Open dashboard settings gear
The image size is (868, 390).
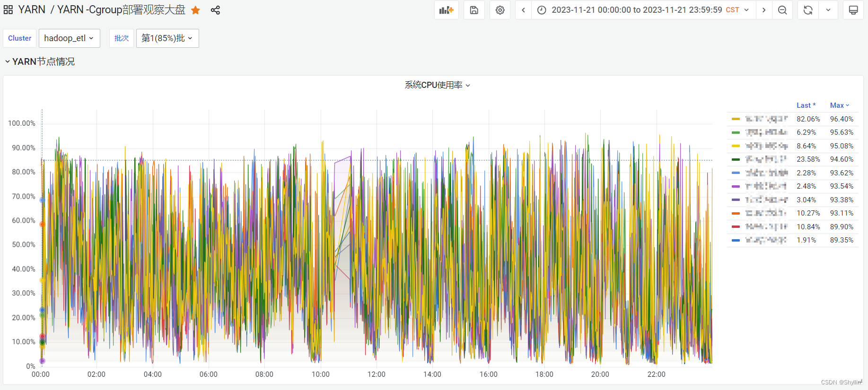[x=500, y=10]
